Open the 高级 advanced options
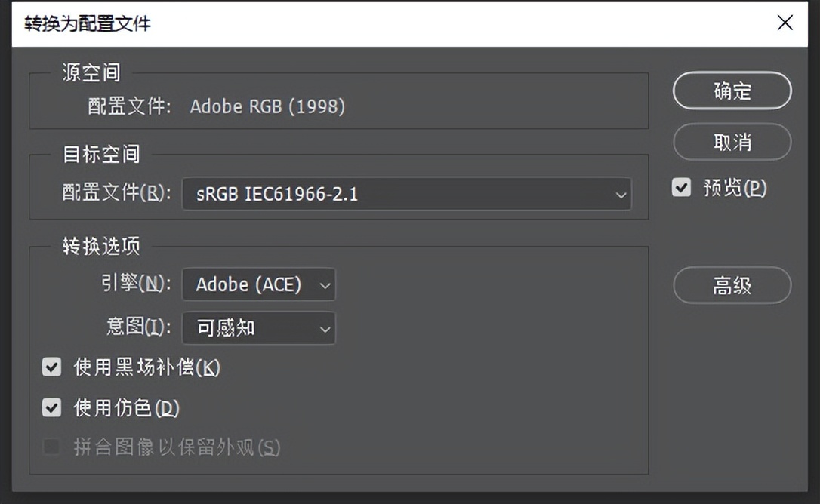 (x=732, y=286)
